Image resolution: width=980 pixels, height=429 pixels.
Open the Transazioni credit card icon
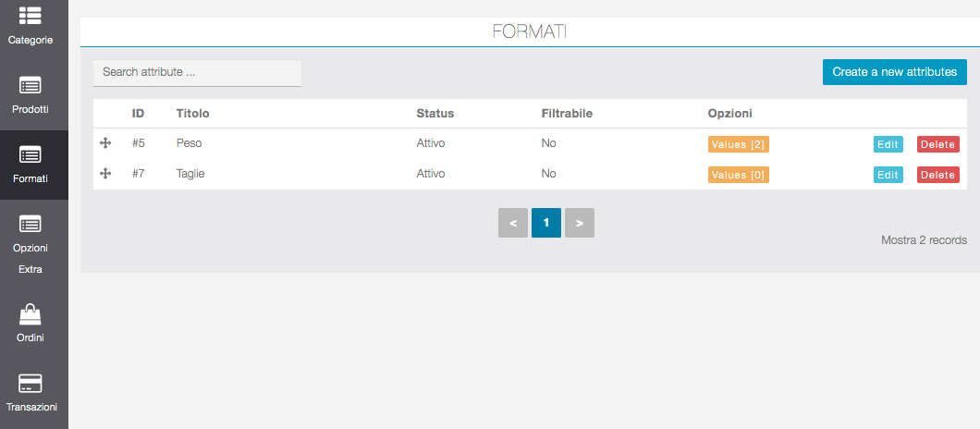(31, 383)
